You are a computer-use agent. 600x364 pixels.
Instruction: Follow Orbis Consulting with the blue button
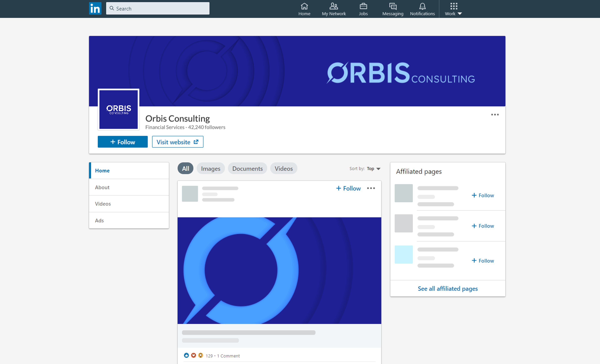pyautogui.click(x=123, y=142)
